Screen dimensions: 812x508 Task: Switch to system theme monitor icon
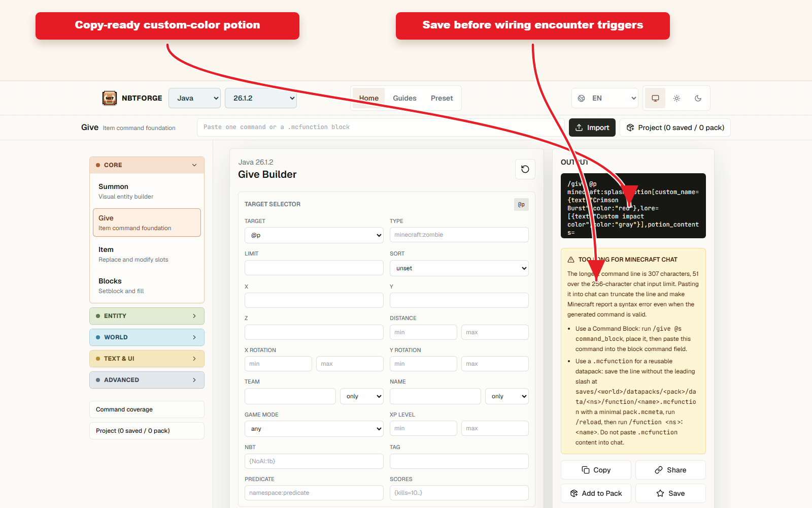(x=655, y=98)
